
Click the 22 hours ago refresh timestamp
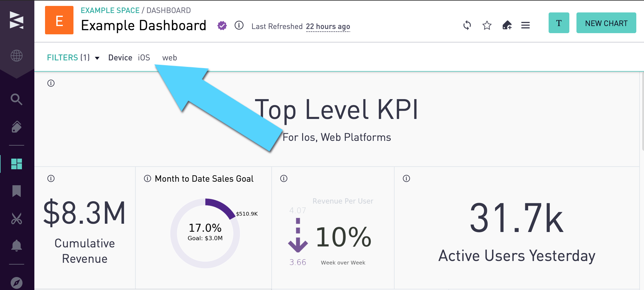pos(328,27)
